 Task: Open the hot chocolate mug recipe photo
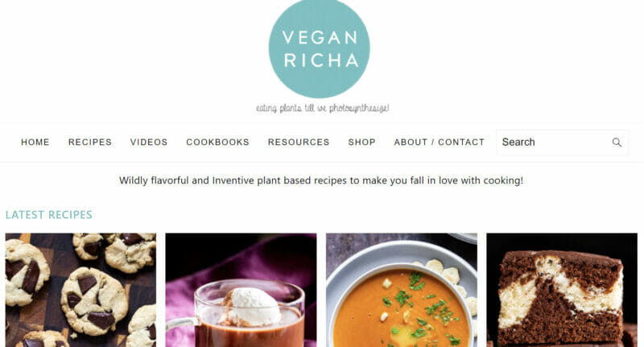pos(241,290)
